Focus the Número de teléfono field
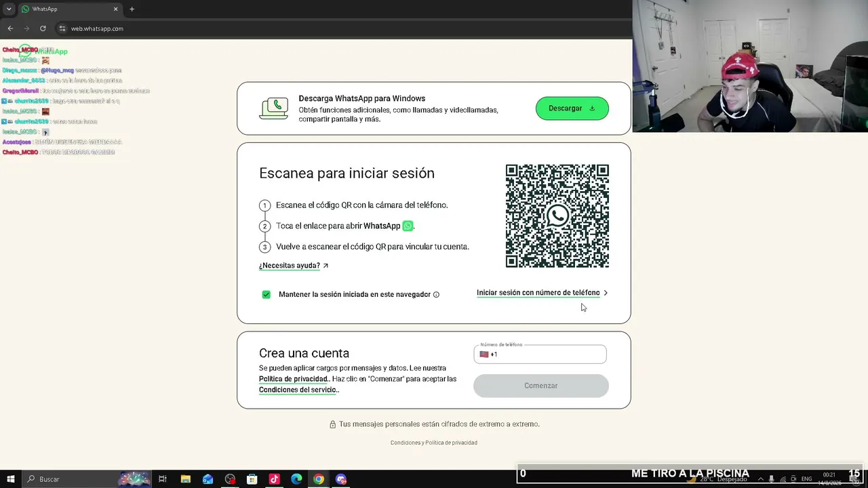The height and width of the screenshot is (488, 868). 540,354
